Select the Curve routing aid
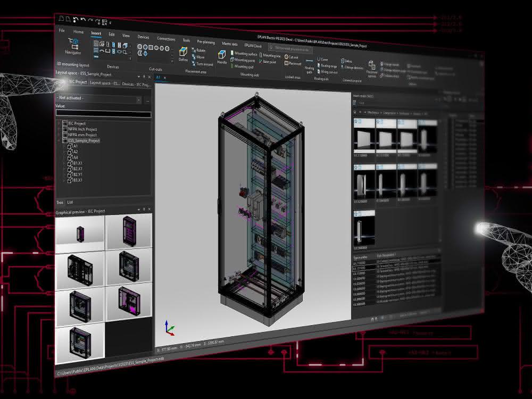Viewport: 532px width, 399px height. point(323,60)
